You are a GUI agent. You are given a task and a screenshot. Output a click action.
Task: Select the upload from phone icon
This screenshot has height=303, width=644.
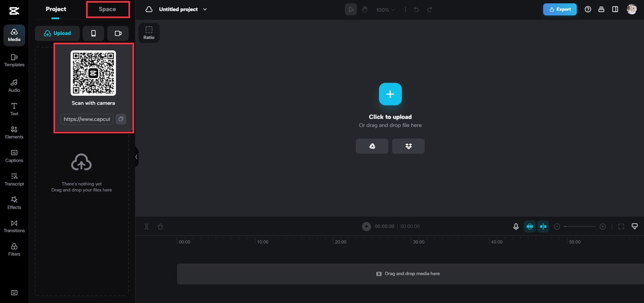94,33
